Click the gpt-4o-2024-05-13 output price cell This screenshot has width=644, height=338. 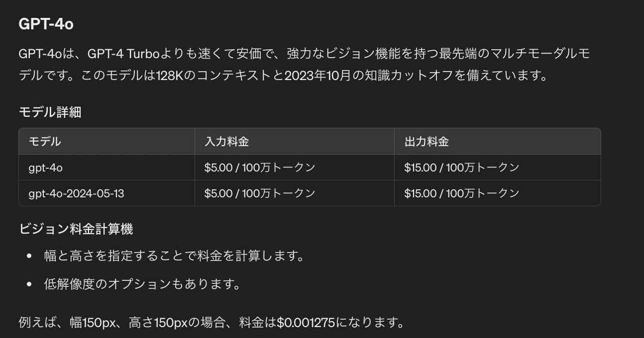tap(462, 193)
